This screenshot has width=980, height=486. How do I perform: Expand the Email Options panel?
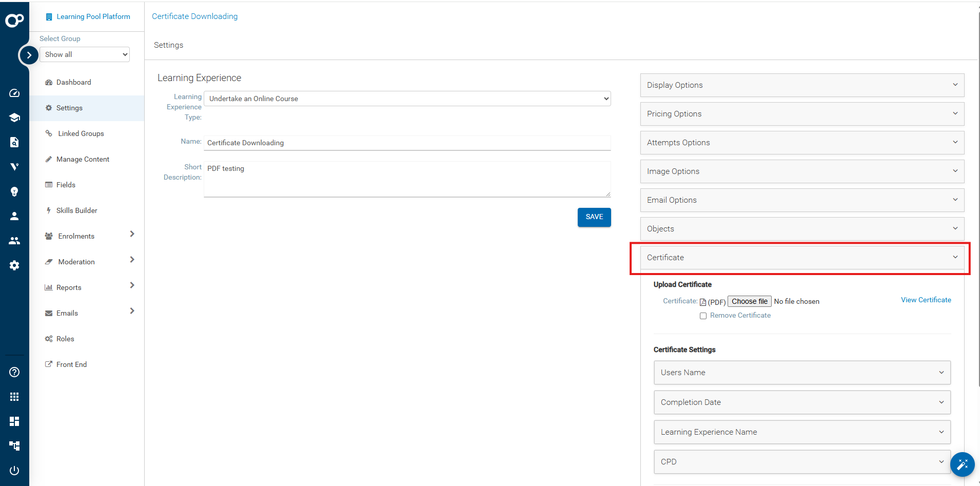802,200
